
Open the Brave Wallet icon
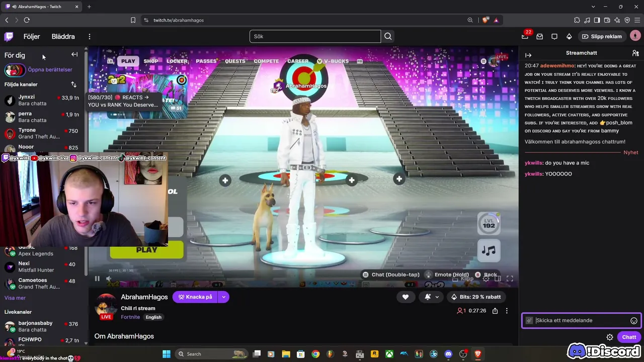click(607, 20)
